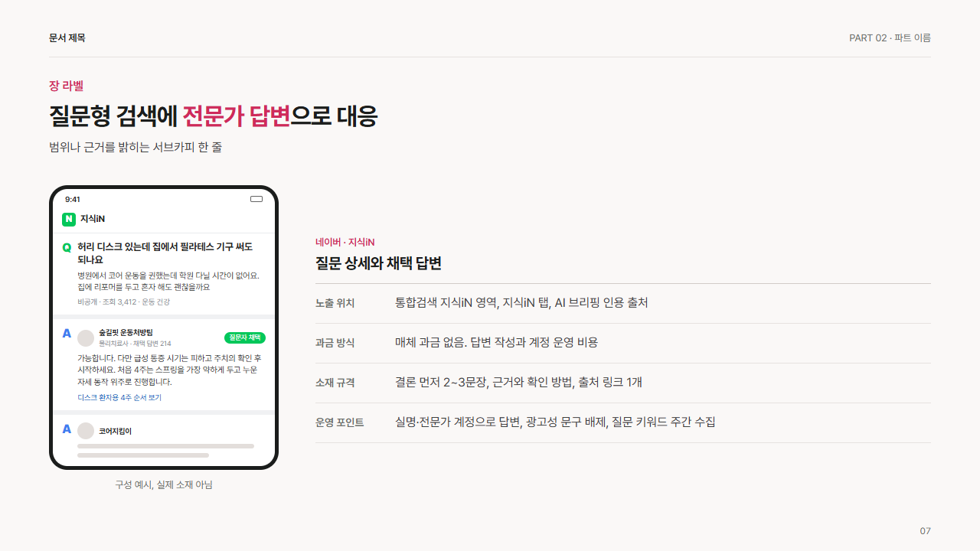Click the battery icon in phone status bar
Image resolution: width=980 pixels, height=551 pixels.
click(256, 199)
